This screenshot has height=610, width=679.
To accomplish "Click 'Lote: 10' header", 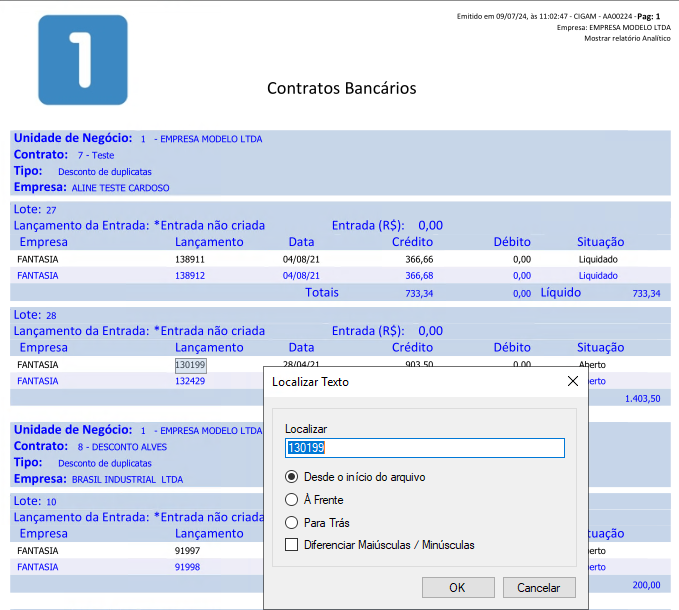I will (35, 501).
